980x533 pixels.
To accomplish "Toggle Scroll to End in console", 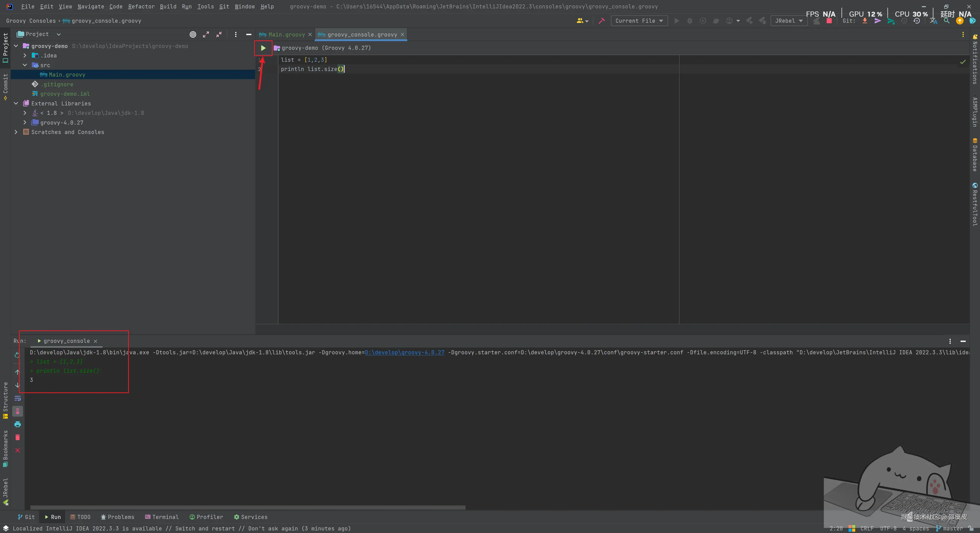I will pyautogui.click(x=18, y=411).
